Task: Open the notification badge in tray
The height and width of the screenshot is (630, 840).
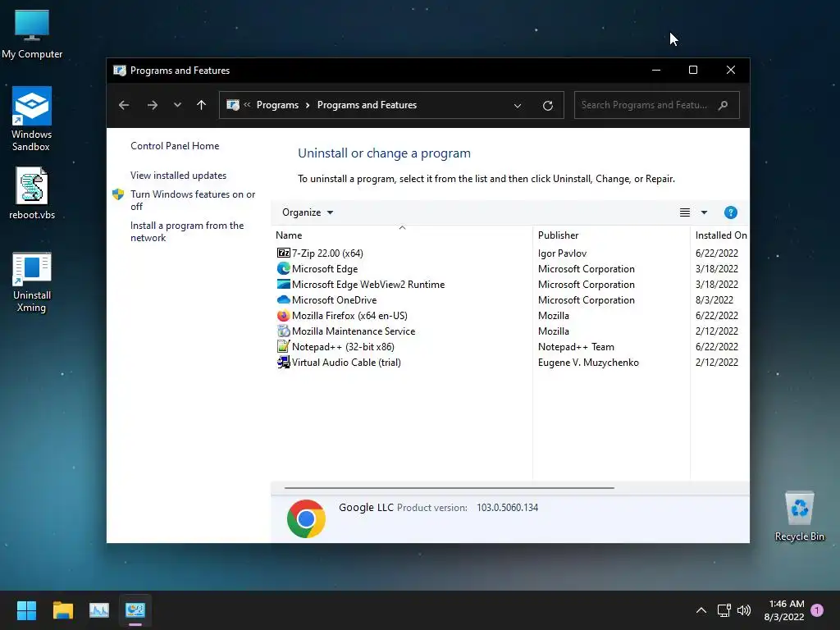Action: 817,610
